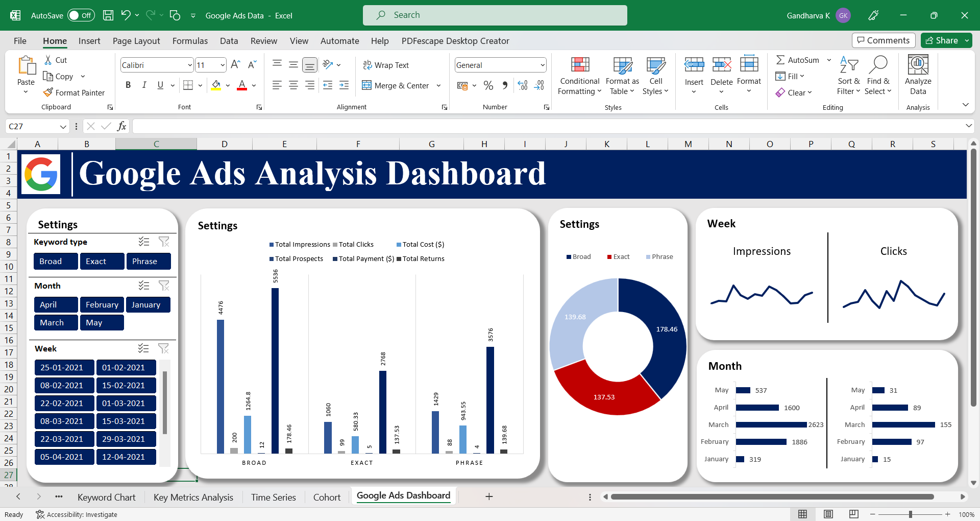This screenshot has height=521, width=980.
Task: Click the Comments button
Action: [883, 40]
